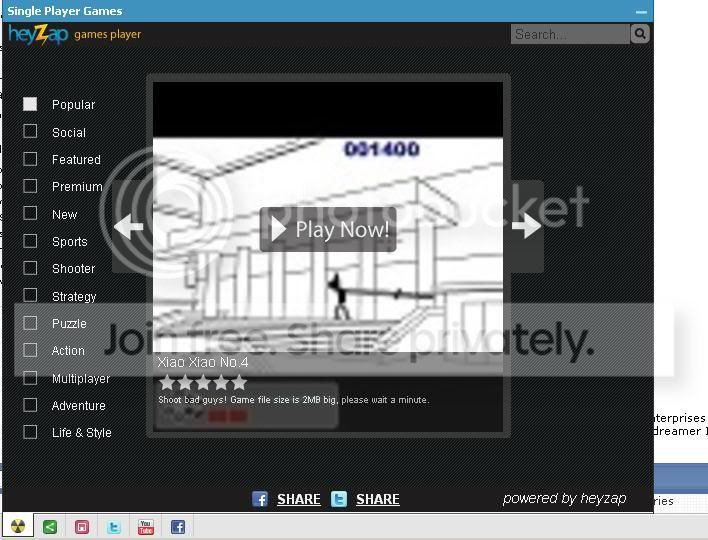This screenshot has width=708, height=540.
Task: Open Facebook icon in bottom toolbar
Action: pos(178,526)
